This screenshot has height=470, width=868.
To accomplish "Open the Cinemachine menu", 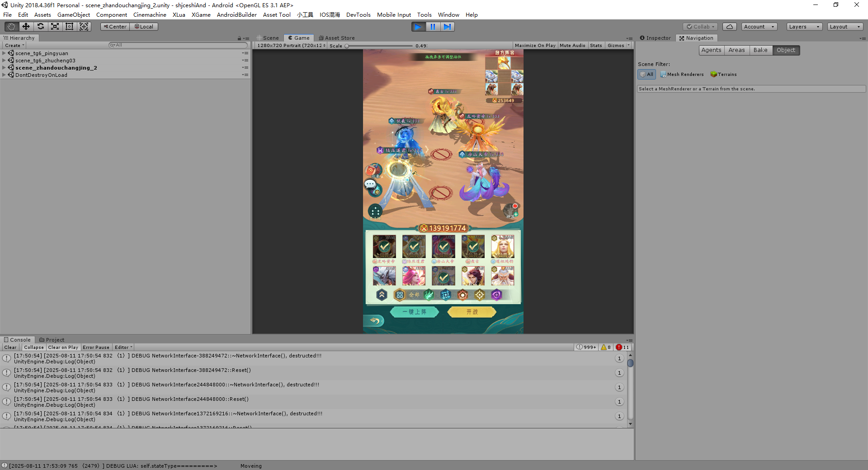I will 150,15.
